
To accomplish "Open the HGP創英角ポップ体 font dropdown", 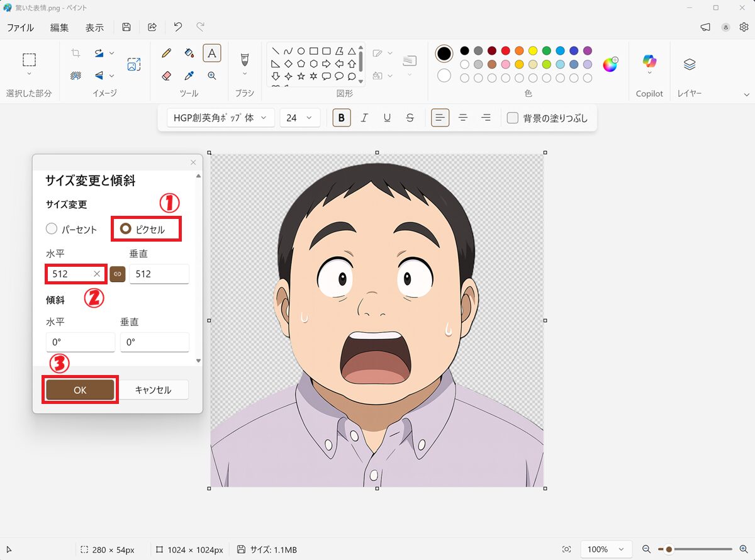I will [x=220, y=118].
